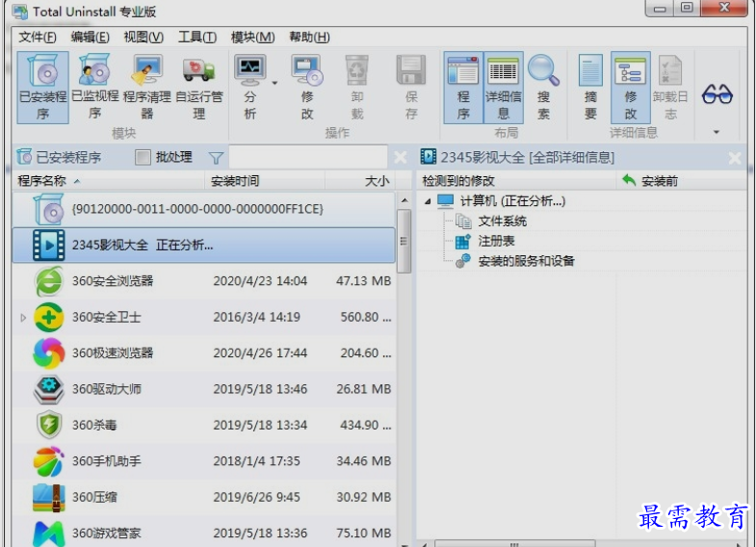Screen dimensions: 756x547
Task: Open the 视图(V) menu
Action: pyautogui.click(x=143, y=38)
